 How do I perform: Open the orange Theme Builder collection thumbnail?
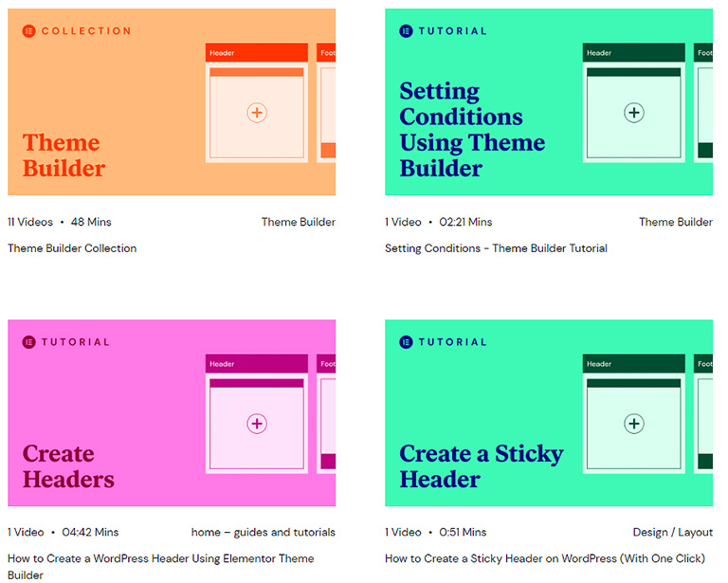172,101
